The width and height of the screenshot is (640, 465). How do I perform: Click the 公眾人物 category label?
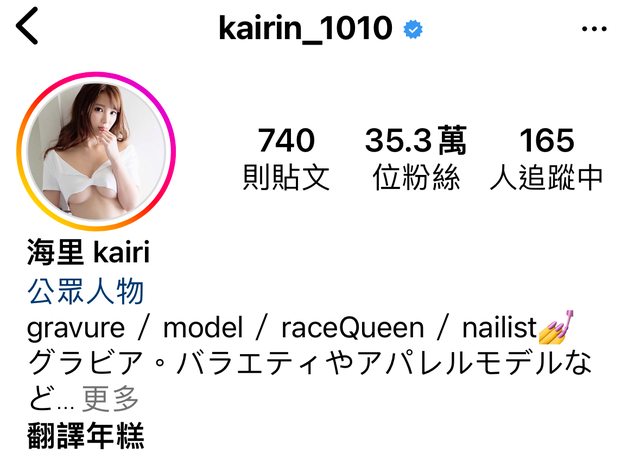(x=86, y=291)
